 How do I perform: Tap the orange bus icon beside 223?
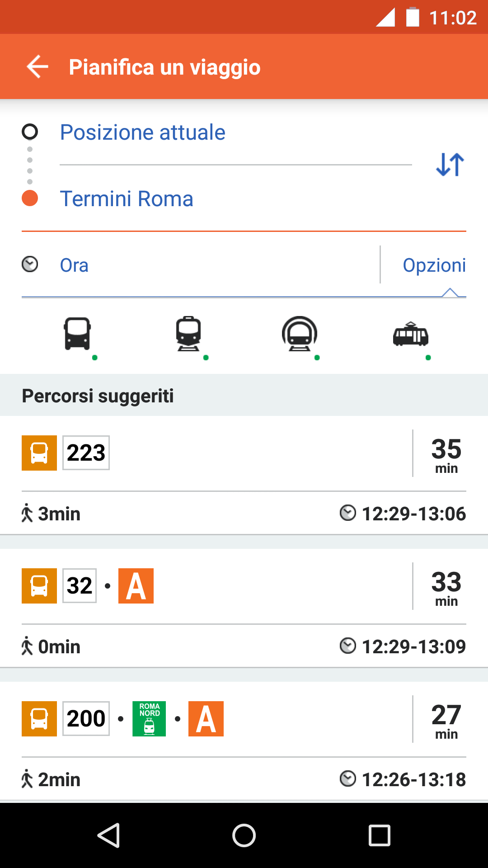[x=39, y=453]
